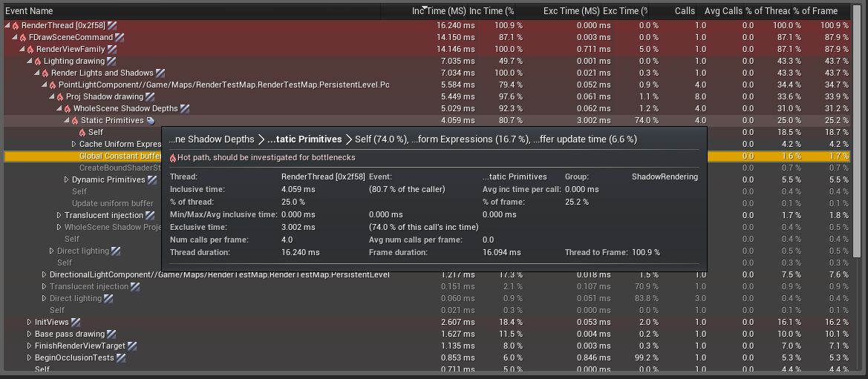Click the striped icon after FinishRenderViewTarget
The image size is (868, 379).
coord(131,346)
